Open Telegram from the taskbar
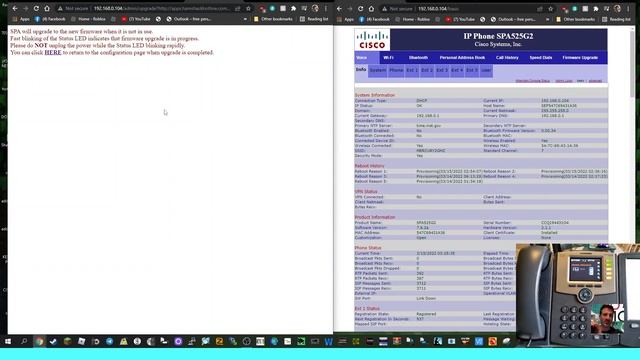The image size is (640, 360). [109, 341]
